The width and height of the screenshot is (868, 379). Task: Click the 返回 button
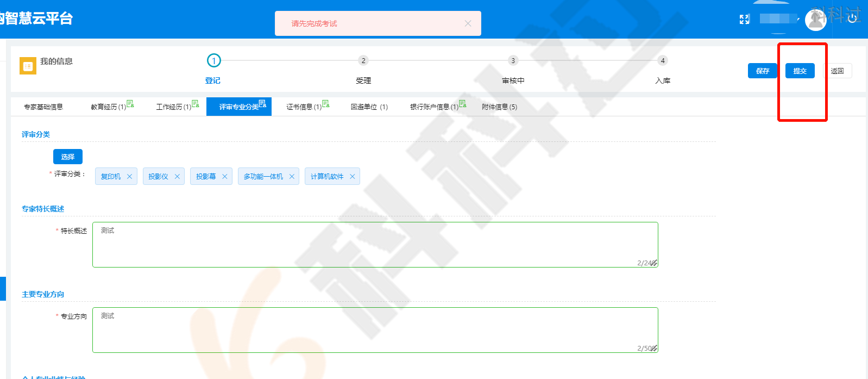tap(837, 71)
